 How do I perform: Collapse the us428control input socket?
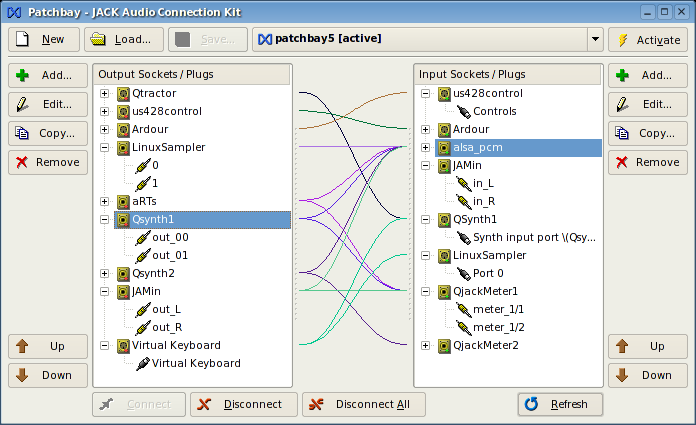point(425,94)
